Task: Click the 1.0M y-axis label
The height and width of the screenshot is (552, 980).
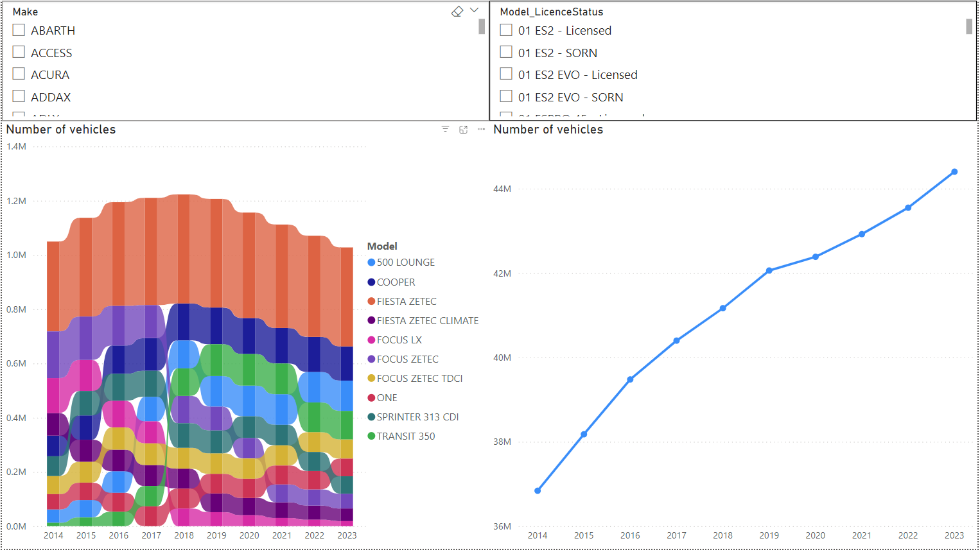Action: pyautogui.click(x=17, y=255)
